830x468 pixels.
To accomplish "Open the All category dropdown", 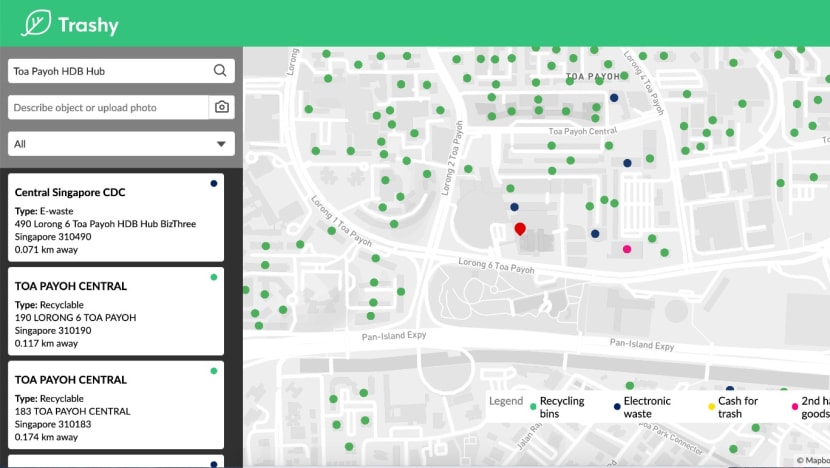I will tap(121, 143).
